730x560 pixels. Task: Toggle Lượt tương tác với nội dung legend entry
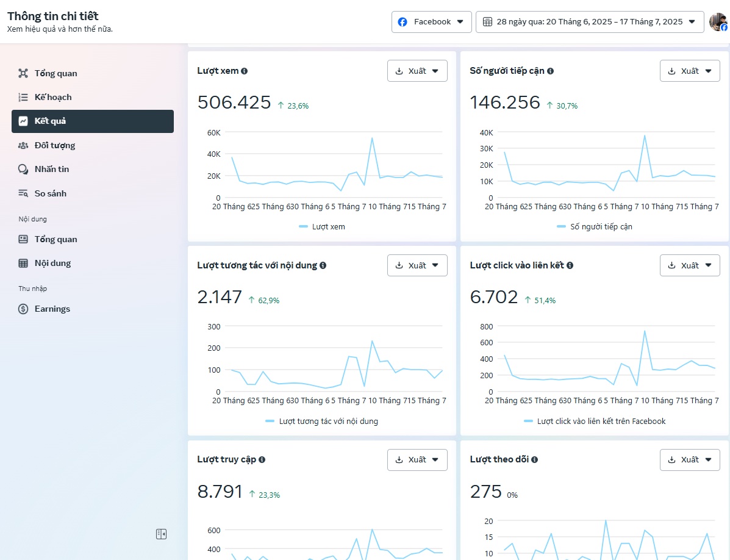tap(322, 422)
